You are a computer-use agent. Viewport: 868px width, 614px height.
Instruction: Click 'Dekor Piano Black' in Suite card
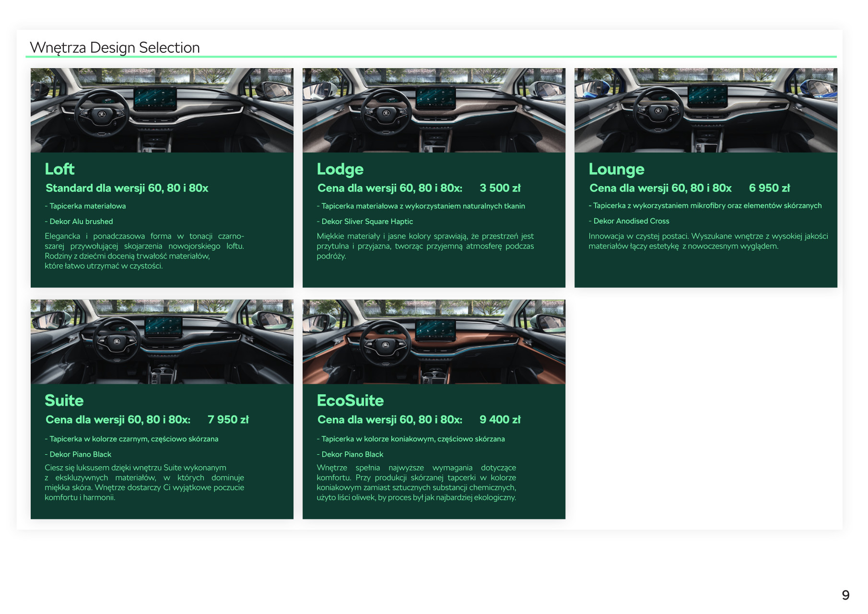coord(78,454)
